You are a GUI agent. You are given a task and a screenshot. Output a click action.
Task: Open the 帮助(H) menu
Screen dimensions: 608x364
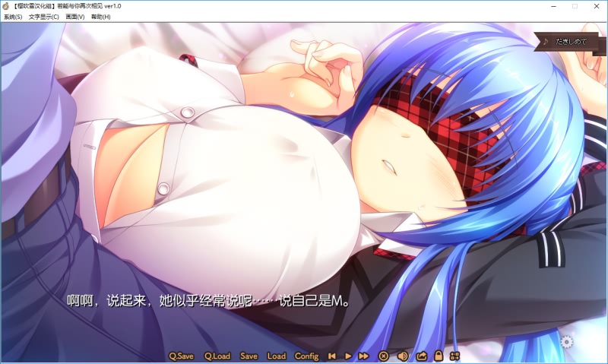[x=100, y=17]
